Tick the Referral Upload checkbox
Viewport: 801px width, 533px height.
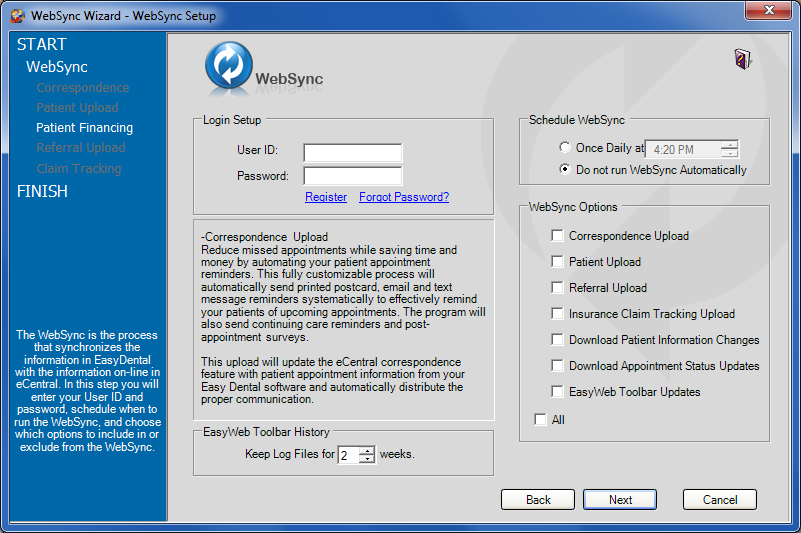tap(558, 288)
